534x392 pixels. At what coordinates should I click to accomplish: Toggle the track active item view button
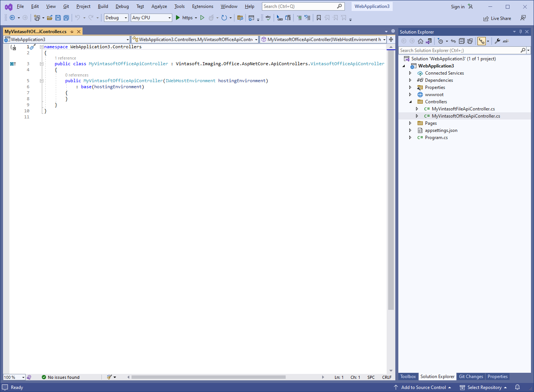coord(482,41)
